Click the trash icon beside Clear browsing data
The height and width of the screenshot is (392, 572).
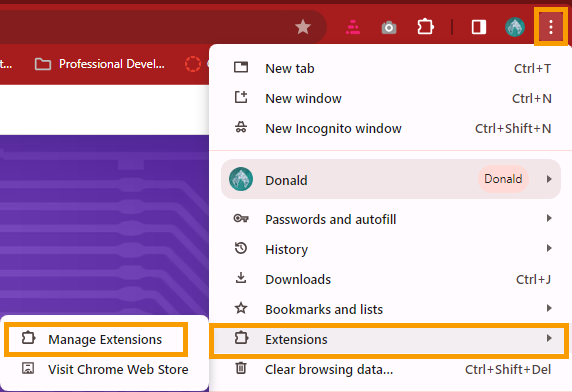point(241,368)
